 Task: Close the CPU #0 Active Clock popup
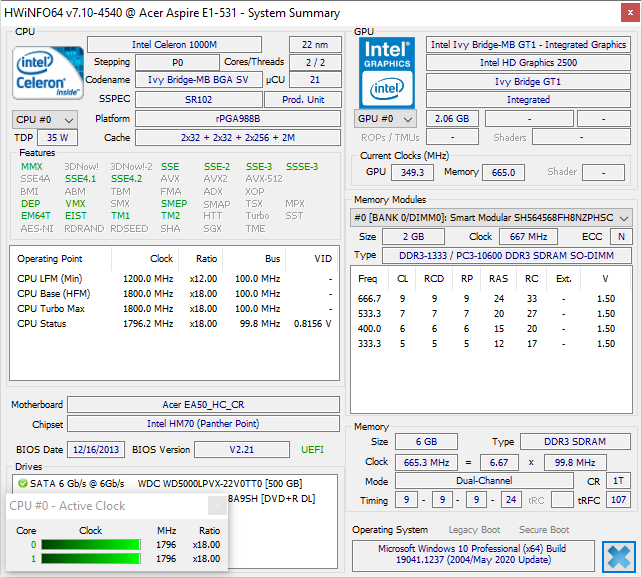pos(217,506)
